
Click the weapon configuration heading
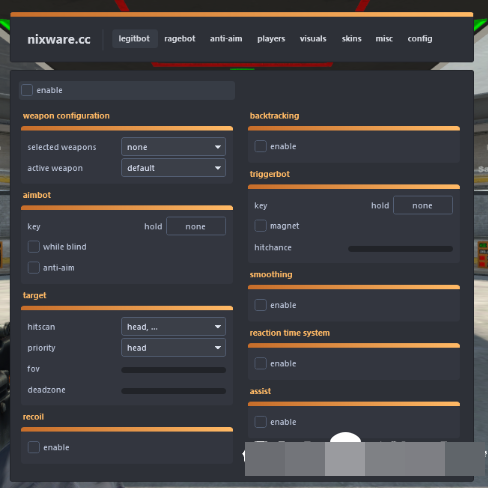point(66,116)
